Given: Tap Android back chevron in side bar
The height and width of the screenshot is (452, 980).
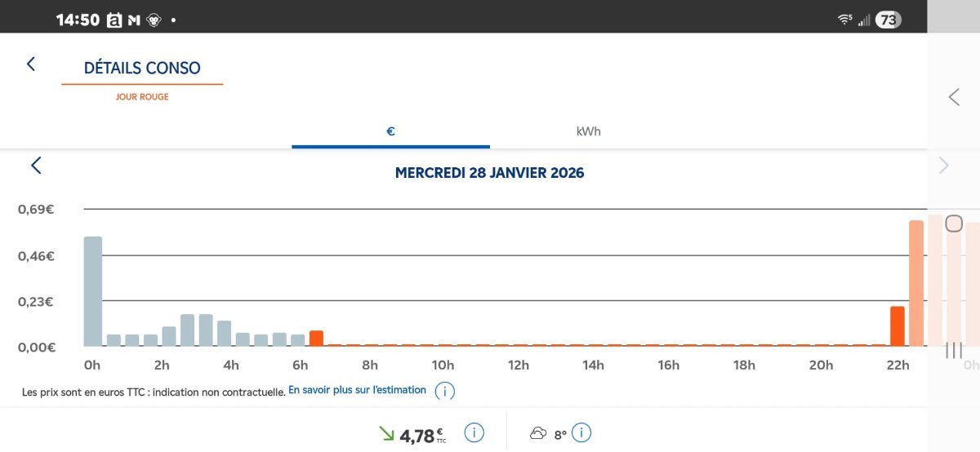Looking at the screenshot, I should (954, 97).
